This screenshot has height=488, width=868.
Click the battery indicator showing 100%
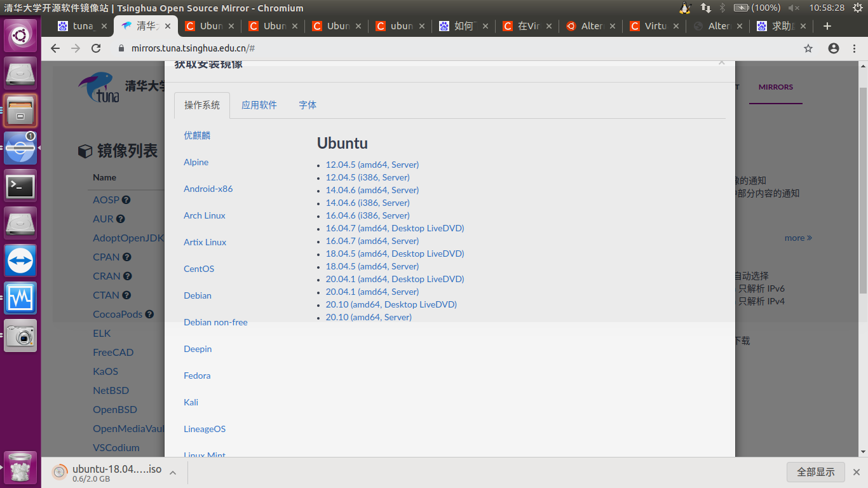(x=757, y=8)
